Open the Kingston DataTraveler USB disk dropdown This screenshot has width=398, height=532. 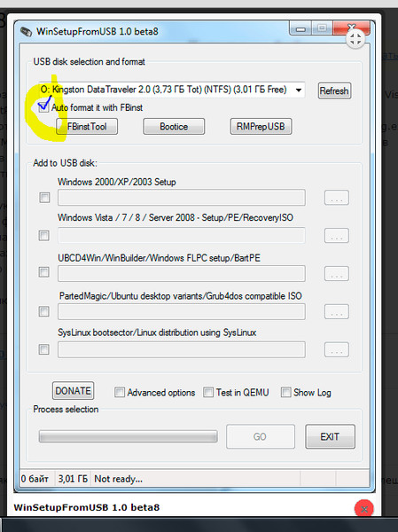171,90
